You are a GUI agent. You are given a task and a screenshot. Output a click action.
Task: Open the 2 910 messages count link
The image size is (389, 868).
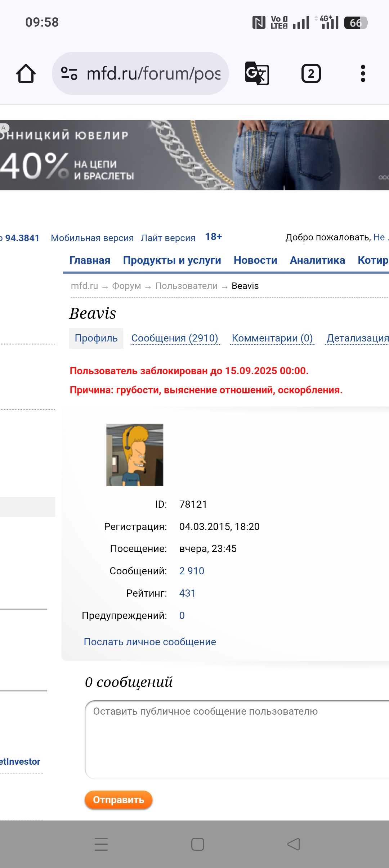[192, 571]
